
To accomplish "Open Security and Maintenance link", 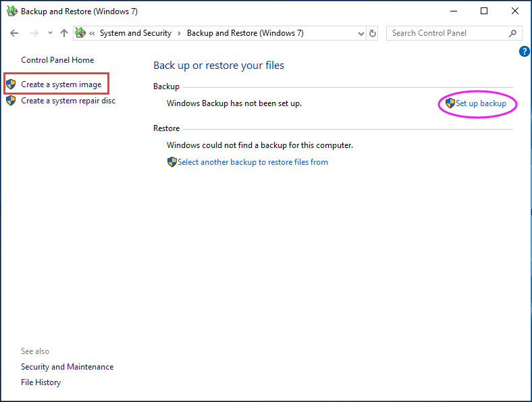I will pos(68,367).
